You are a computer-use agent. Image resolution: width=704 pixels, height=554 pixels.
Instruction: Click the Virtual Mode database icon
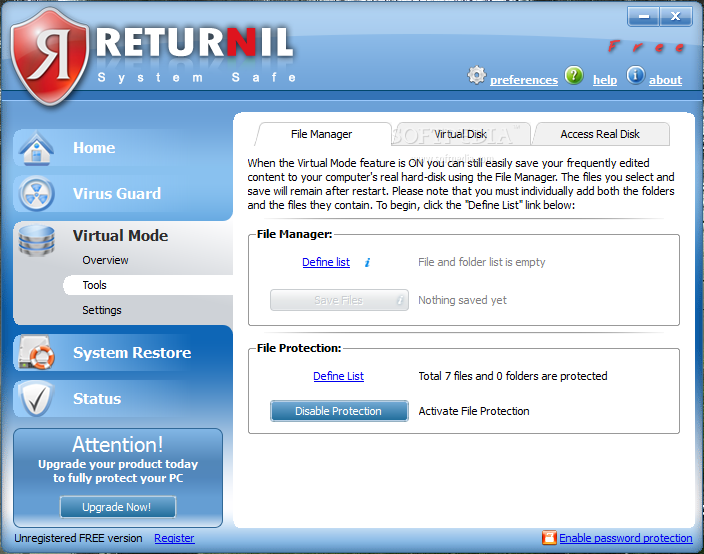click(36, 240)
